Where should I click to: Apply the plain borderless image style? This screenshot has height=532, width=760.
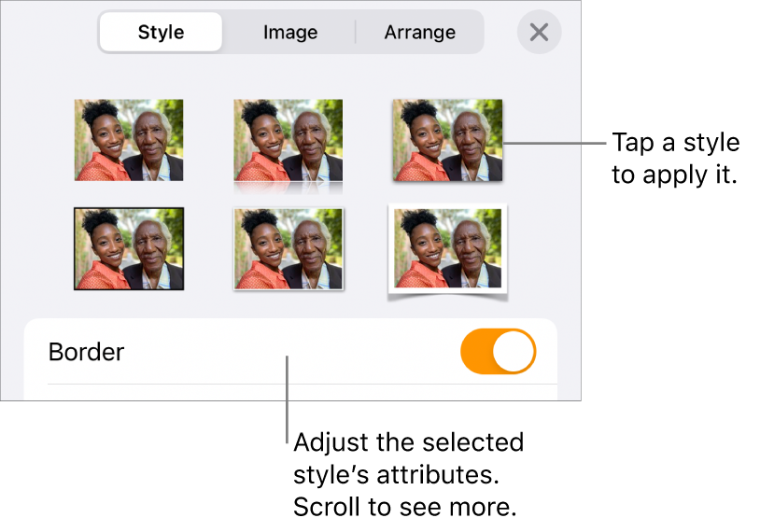click(x=129, y=140)
